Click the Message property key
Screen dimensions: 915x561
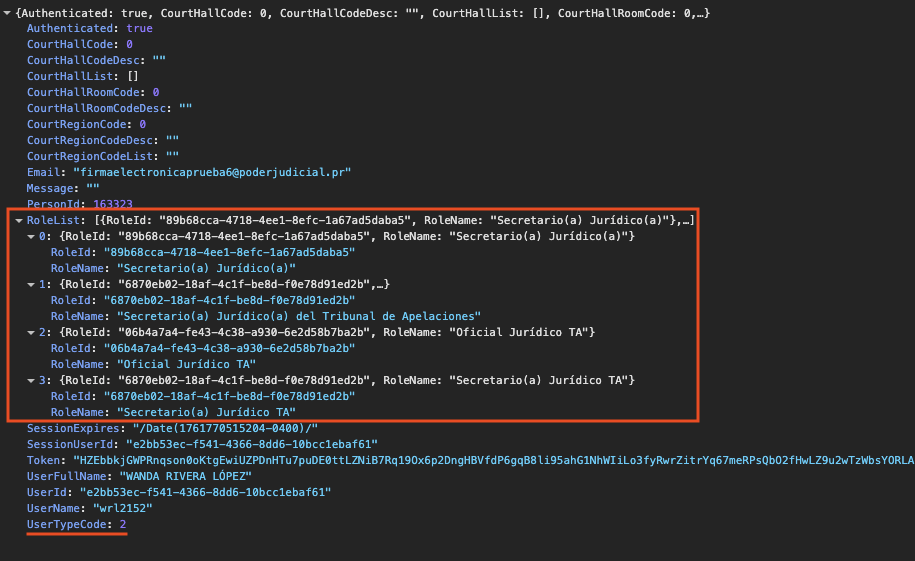[52, 188]
